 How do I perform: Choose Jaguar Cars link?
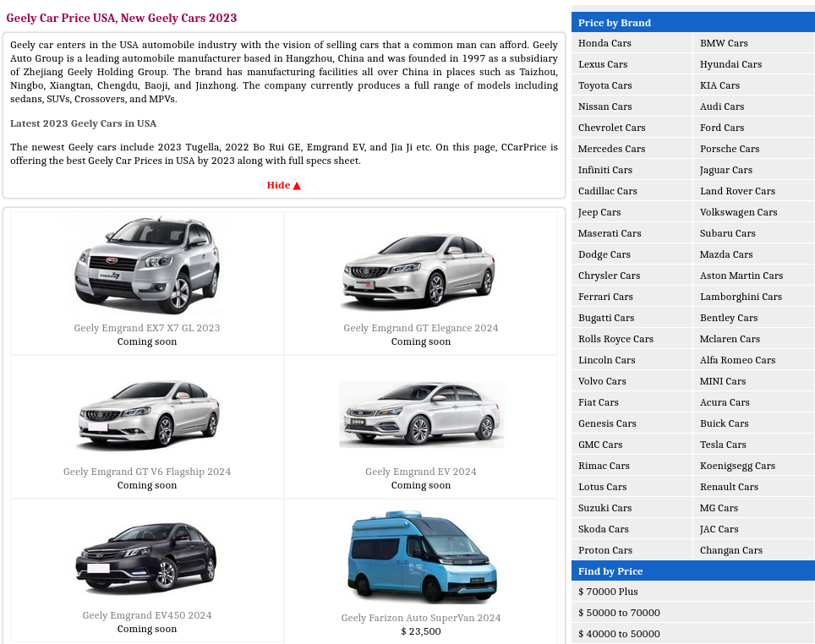pos(725,170)
